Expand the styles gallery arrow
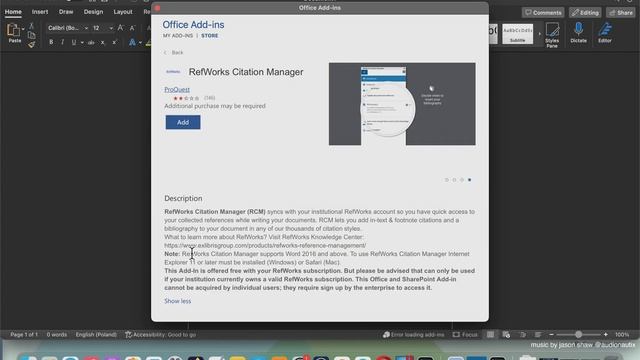The height and width of the screenshot is (360, 640). pyautogui.click(x=540, y=34)
